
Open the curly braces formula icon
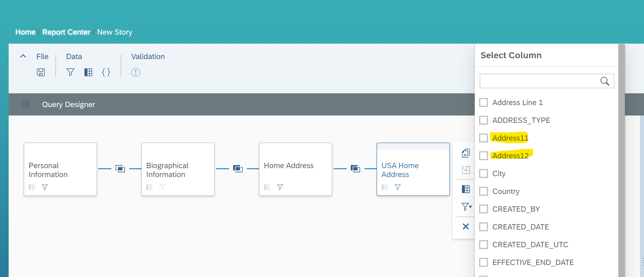(106, 72)
